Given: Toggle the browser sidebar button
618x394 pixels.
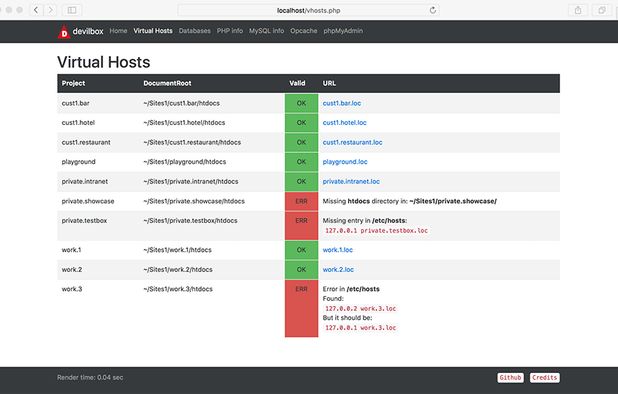Looking at the screenshot, I should [x=72, y=10].
